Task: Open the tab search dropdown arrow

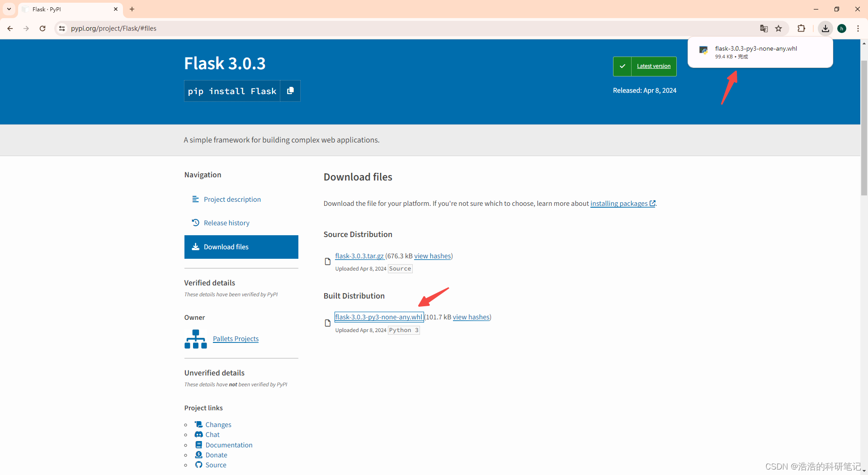Action: pos(9,9)
